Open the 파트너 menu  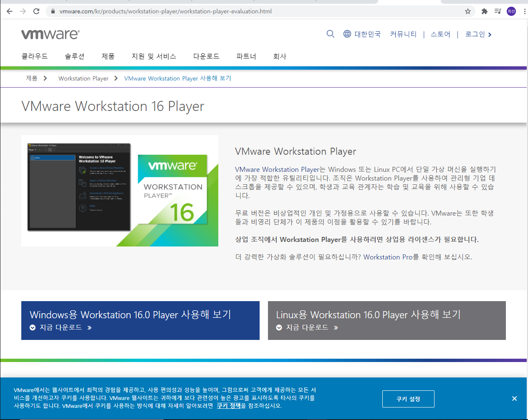pyautogui.click(x=246, y=56)
